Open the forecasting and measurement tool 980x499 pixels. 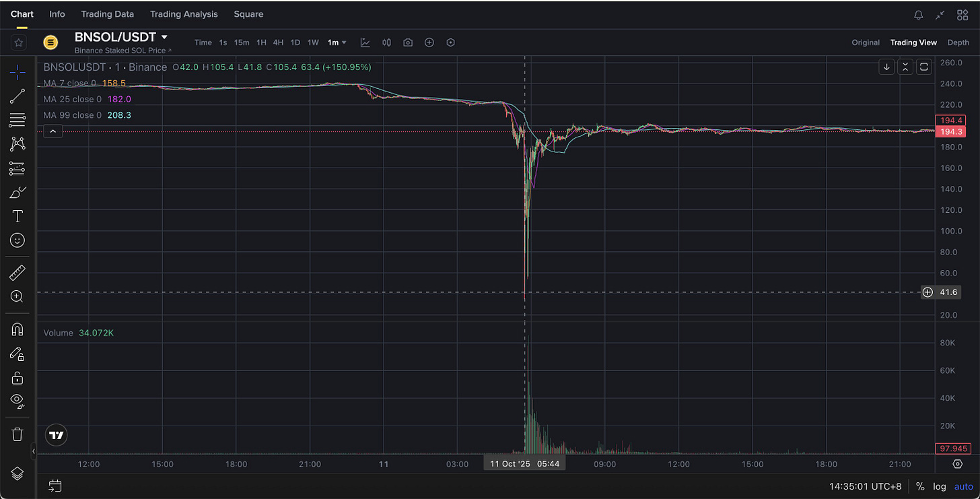point(18,168)
